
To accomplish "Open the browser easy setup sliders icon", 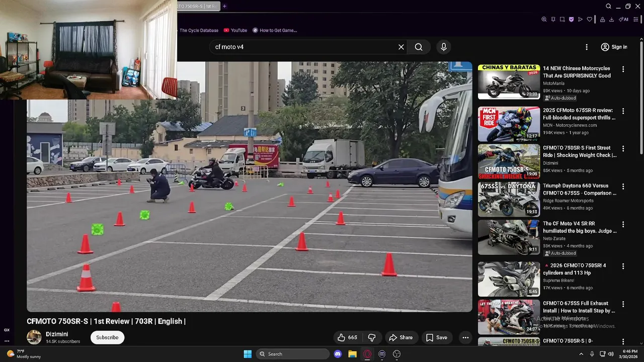I will (635, 19).
